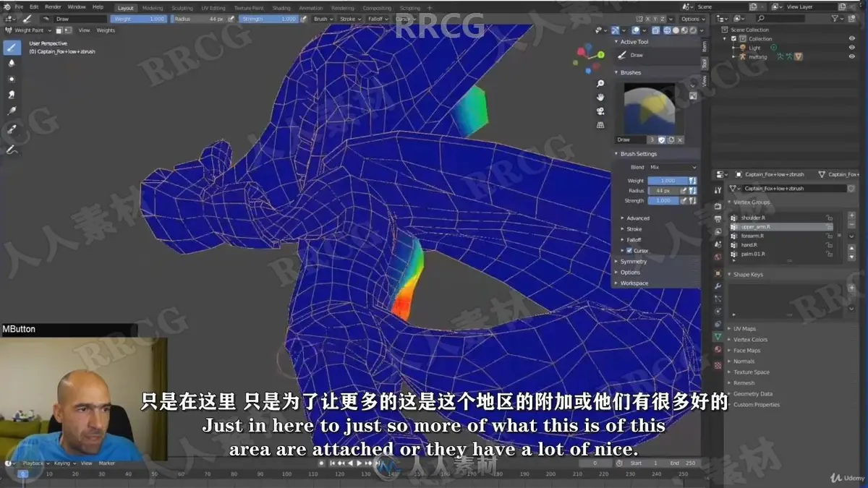Select the Blur weight tool
The width and height of the screenshot is (868, 488).
pyautogui.click(x=12, y=64)
